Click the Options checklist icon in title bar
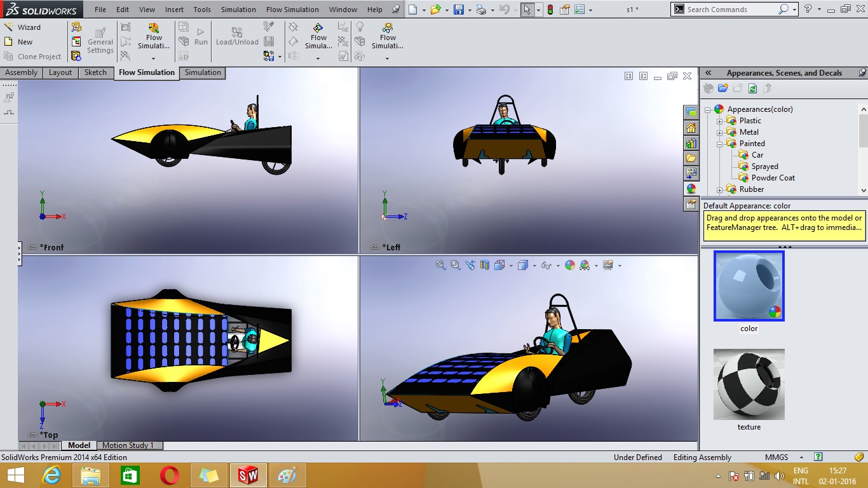868x488 pixels. point(579,10)
